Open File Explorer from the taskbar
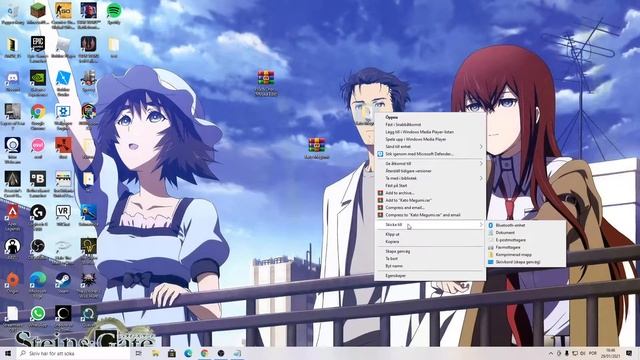The image size is (640, 360). [156, 353]
